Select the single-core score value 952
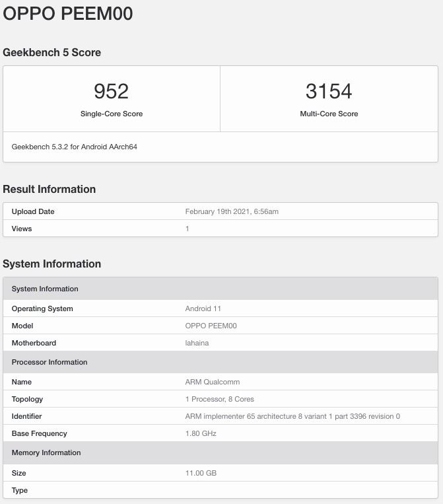Image resolution: width=443 pixels, height=504 pixels. pos(111,91)
